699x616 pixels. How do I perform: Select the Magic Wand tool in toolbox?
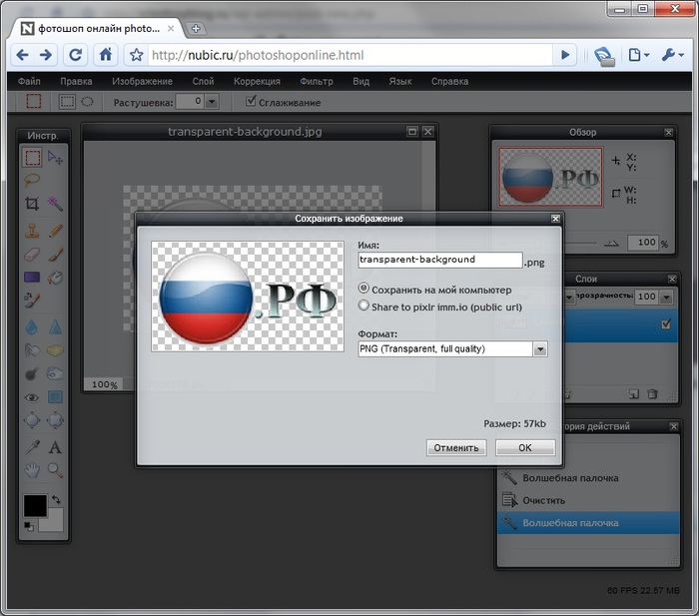coord(55,204)
